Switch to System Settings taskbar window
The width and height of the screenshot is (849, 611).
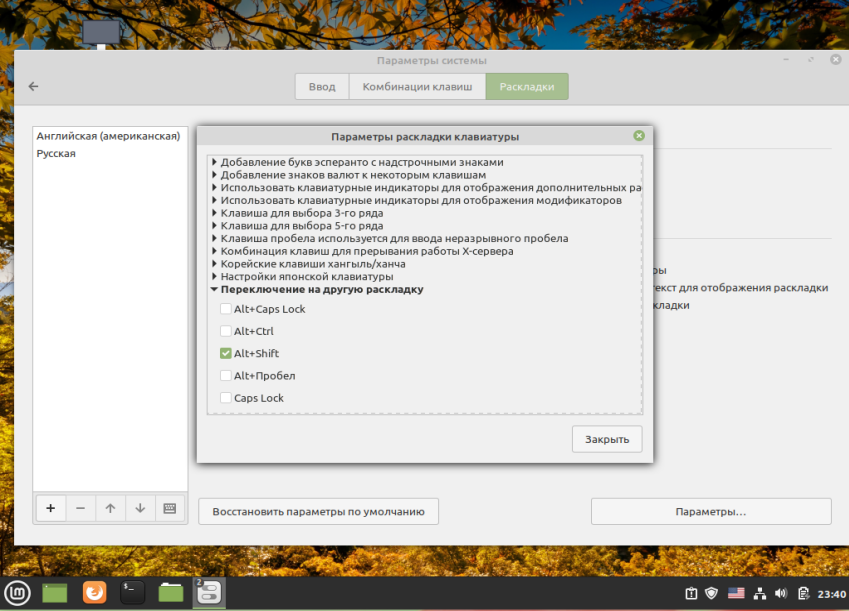point(209,593)
